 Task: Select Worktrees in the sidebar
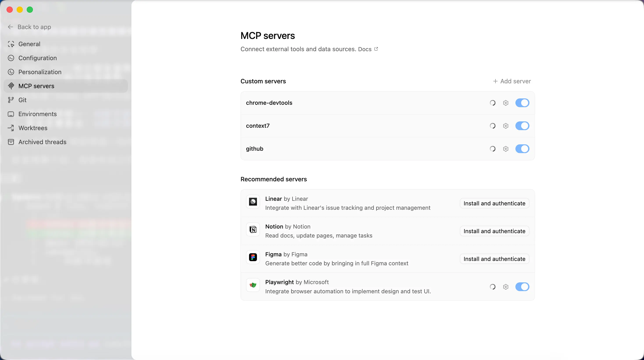tap(33, 128)
